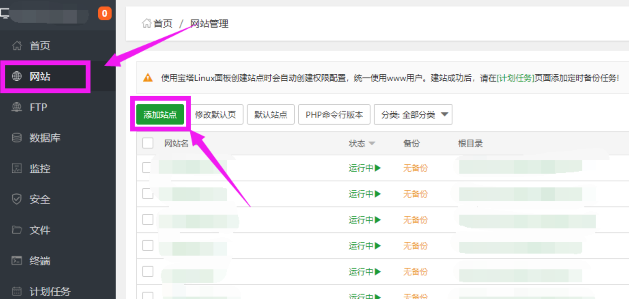Click the FTP globe icon in the sidebar
644x299 pixels.
point(17,107)
